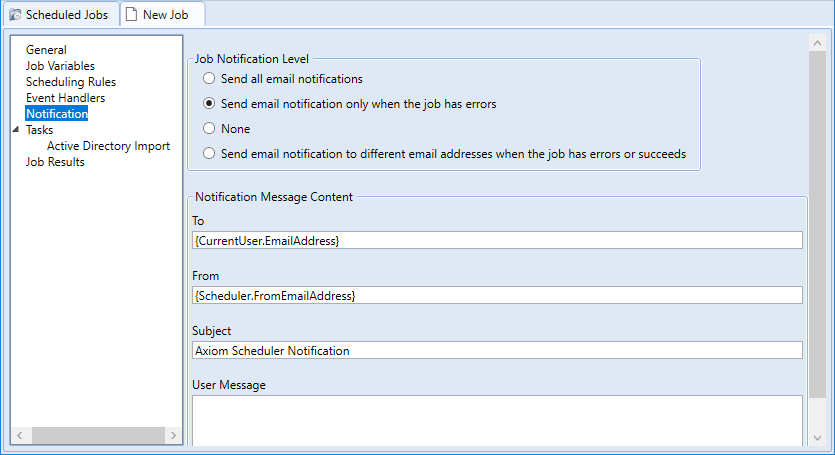Click the tree panel's right scroll arrow
The width and height of the screenshot is (835, 455).
click(173, 435)
